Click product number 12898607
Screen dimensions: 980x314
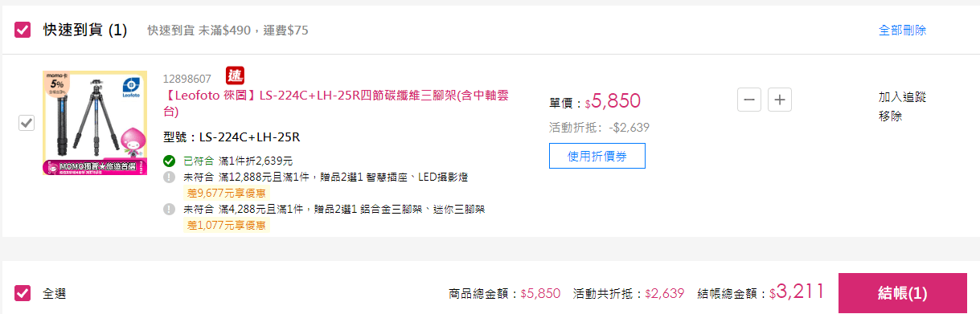tap(187, 79)
